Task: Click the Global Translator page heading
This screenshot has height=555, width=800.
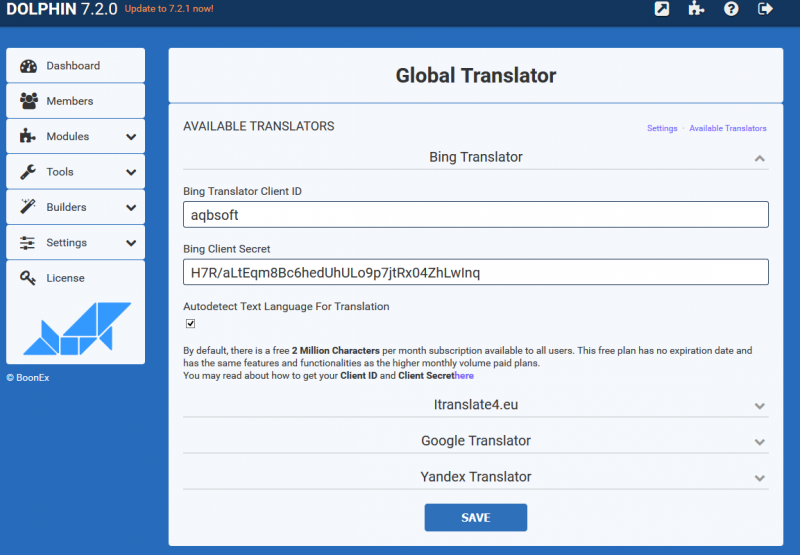Action: coord(476,75)
